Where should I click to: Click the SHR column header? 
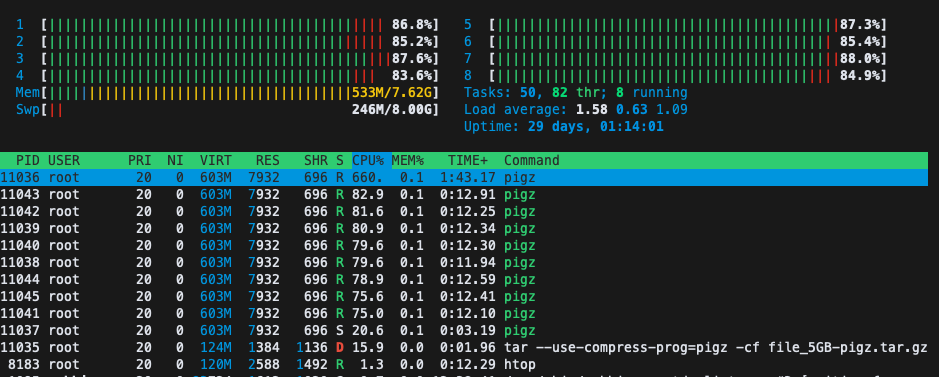(x=316, y=160)
